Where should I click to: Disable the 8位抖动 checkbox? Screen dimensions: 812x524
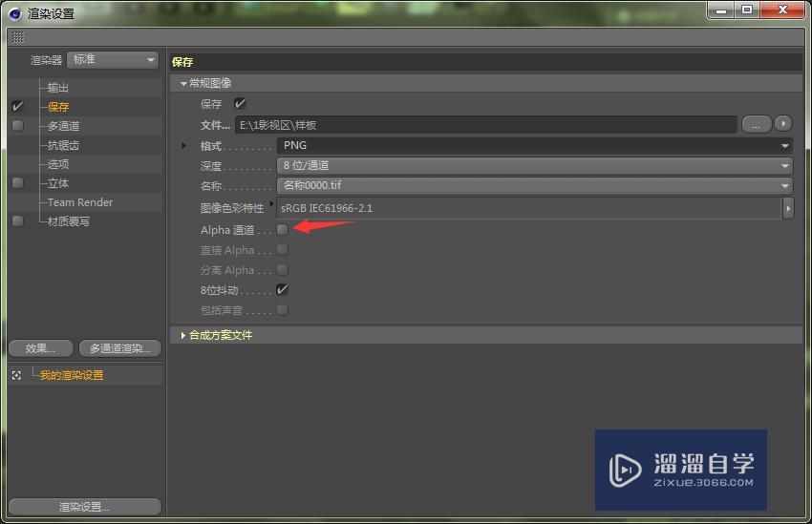pos(282,290)
